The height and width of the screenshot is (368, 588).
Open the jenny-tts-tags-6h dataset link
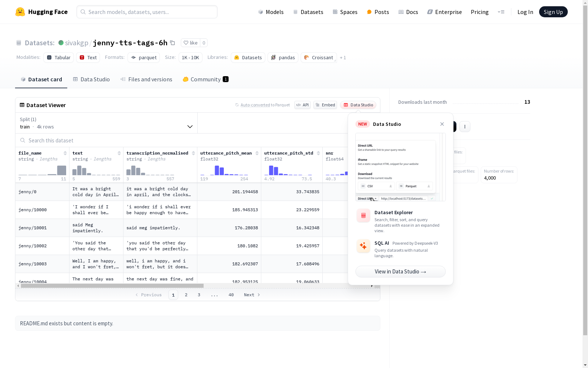tap(130, 43)
